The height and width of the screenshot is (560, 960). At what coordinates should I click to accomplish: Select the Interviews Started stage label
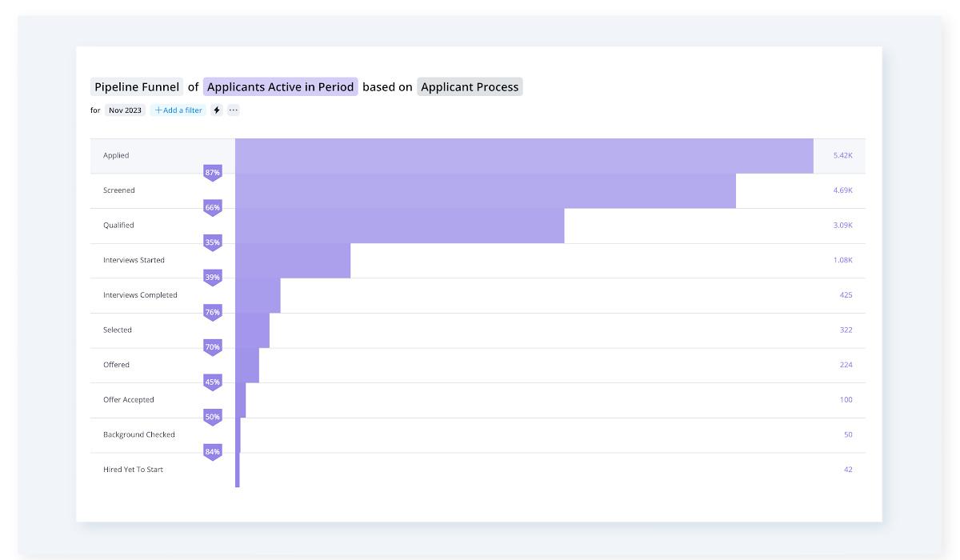(x=134, y=260)
